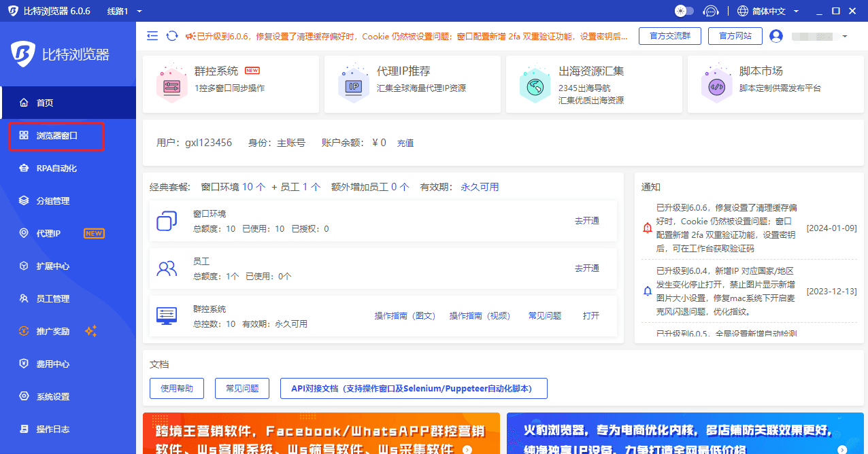Click the robot icon beside RPA自动化
The height and width of the screenshot is (454, 868).
[24, 168]
